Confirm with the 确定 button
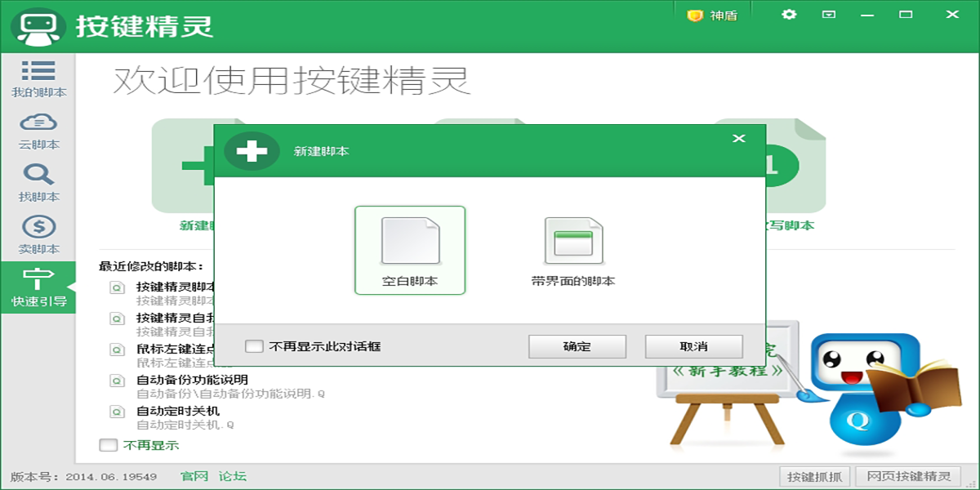The image size is (980, 490). pyautogui.click(x=577, y=345)
